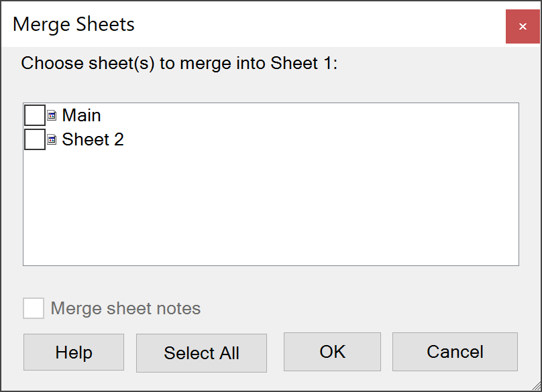The height and width of the screenshot is (392, 542).
Task: Tick the Main sheet checkbox
Action: tap(35, 115)
